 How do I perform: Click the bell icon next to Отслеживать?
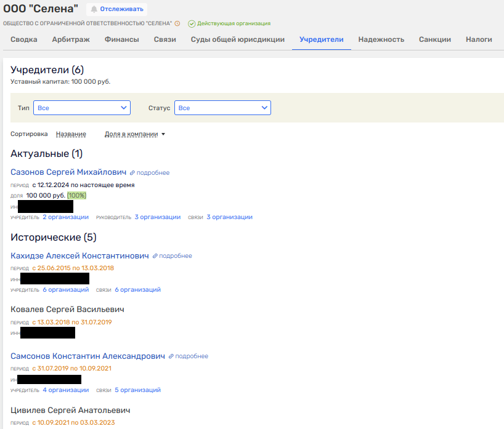coord(94,9)
